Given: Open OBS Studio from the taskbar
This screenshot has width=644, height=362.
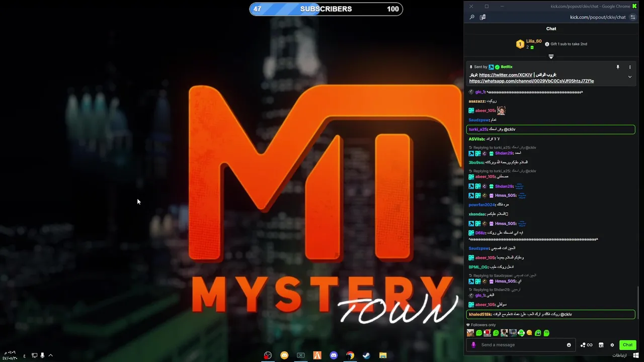Looking at the screenshot, I should [x=268, y=355].
